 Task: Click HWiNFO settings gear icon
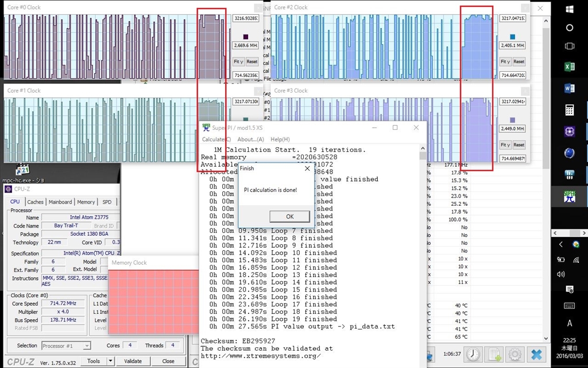click(x=514, y=354)
